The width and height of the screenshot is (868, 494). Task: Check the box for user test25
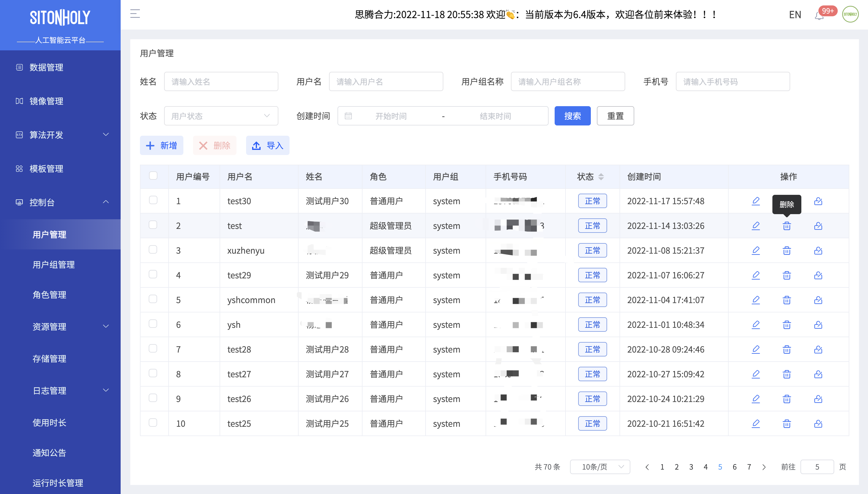pyautogui.click(x=153, y=423)
